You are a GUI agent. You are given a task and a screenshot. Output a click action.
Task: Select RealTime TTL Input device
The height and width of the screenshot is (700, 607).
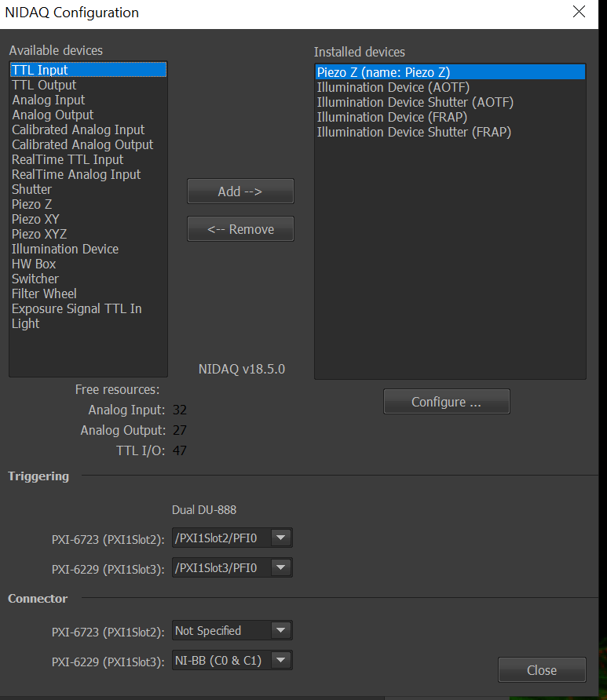pos(68,159)
